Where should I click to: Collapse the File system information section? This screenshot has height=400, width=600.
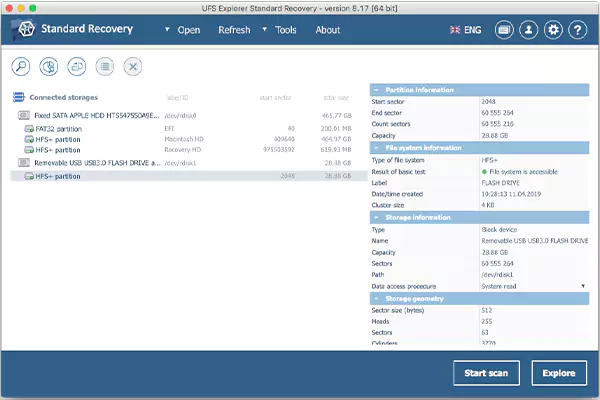point(376,148)
